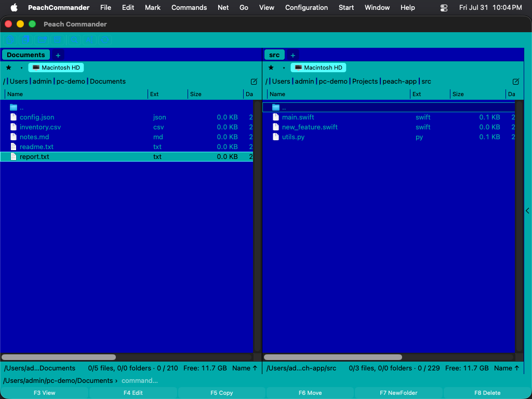The image size is (532, 399).
Task: Open Macintosh HD drive selector, right panel
Action: click(x=318, y=68)
